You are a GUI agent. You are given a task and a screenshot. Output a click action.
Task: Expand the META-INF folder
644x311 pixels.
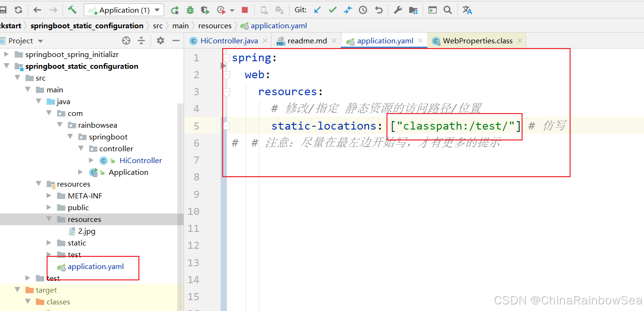49,196
